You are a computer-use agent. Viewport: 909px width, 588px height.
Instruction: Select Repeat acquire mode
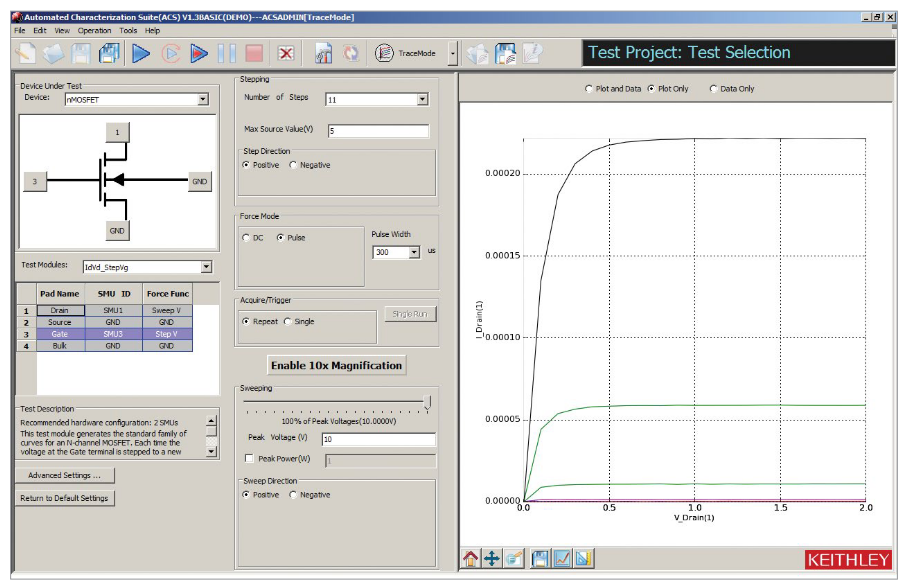(246, 321)
